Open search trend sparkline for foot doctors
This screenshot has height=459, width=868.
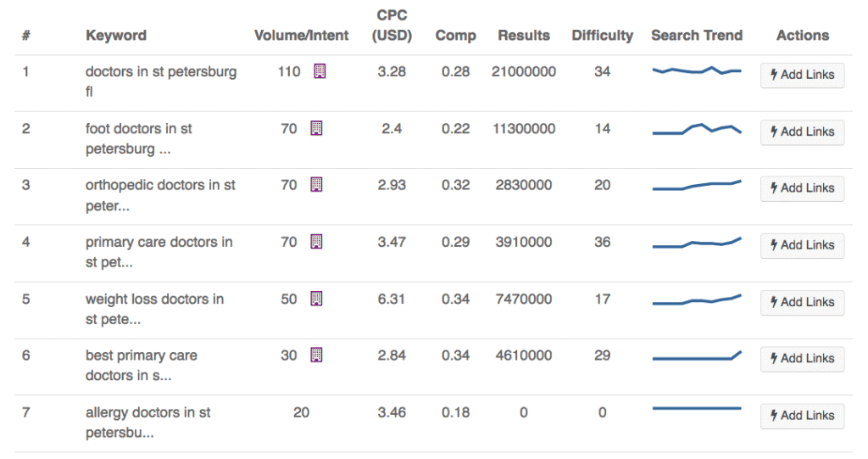click(x=696, y=129)
